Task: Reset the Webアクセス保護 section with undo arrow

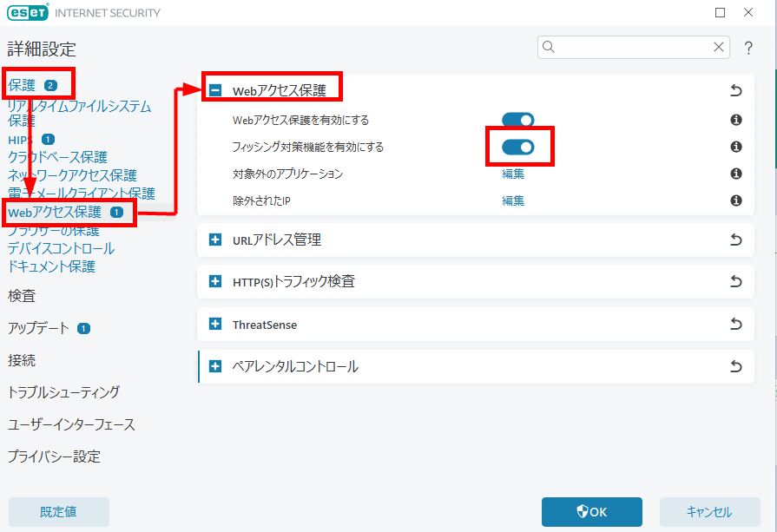Action: click(x=736, y=90)
